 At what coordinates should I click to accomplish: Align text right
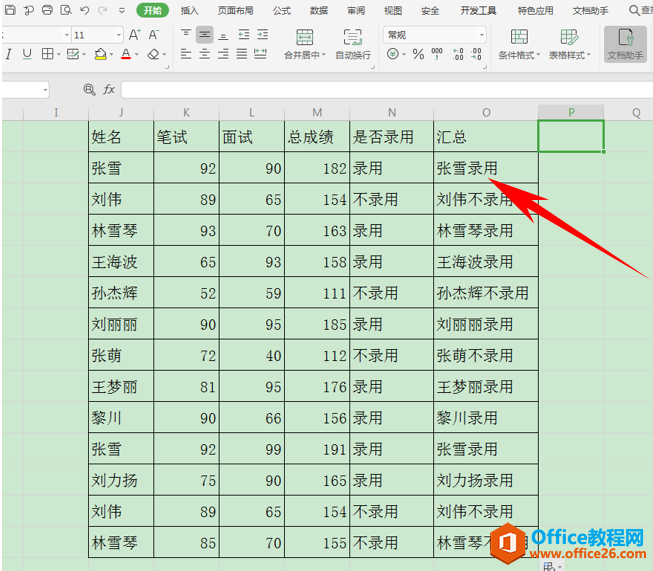[223, 54]
